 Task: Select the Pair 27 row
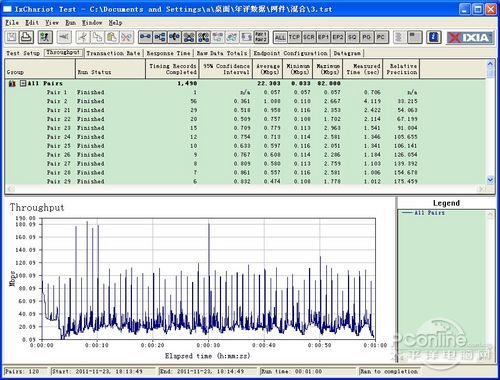pyautogui.click(x=245, y=164)
